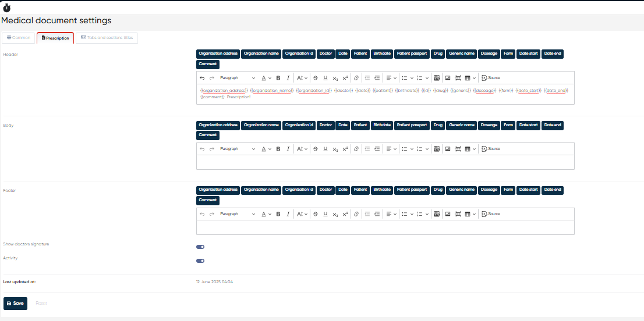
Task: Open the Tabs and sections titles tab
Action: [107, 38]
